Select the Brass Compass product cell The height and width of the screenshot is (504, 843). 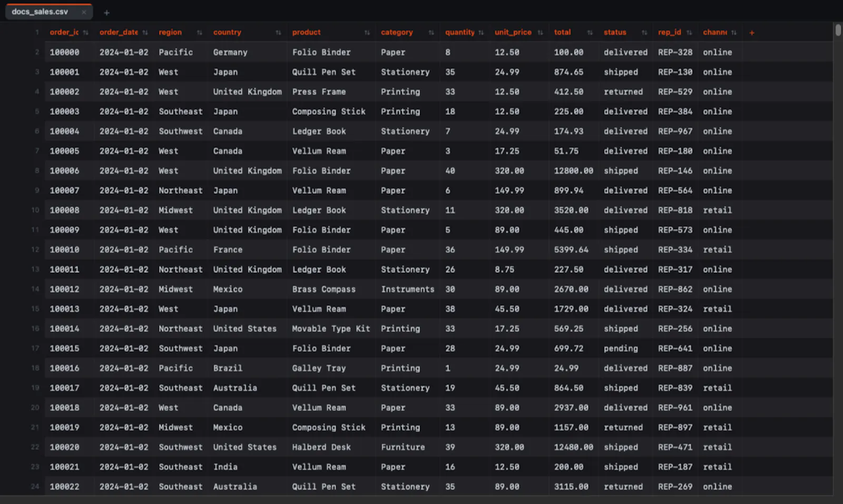tap(332, 289)
